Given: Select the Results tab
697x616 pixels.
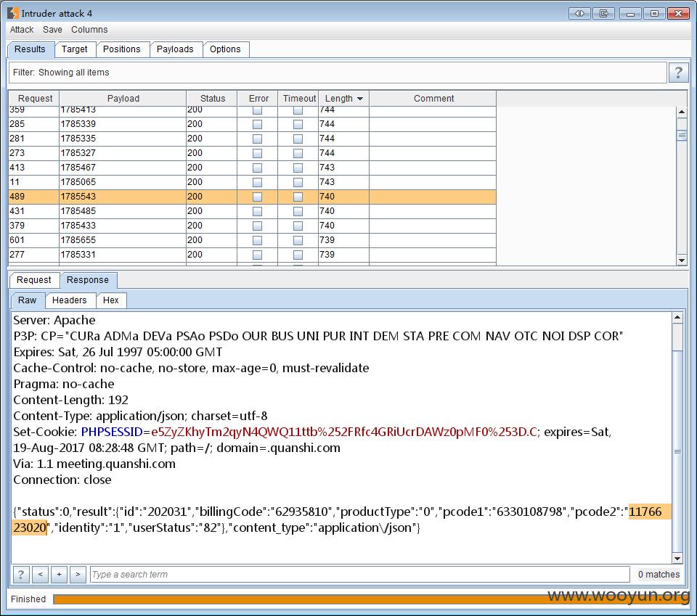Looking at the screenshot, I should (30, 49).
